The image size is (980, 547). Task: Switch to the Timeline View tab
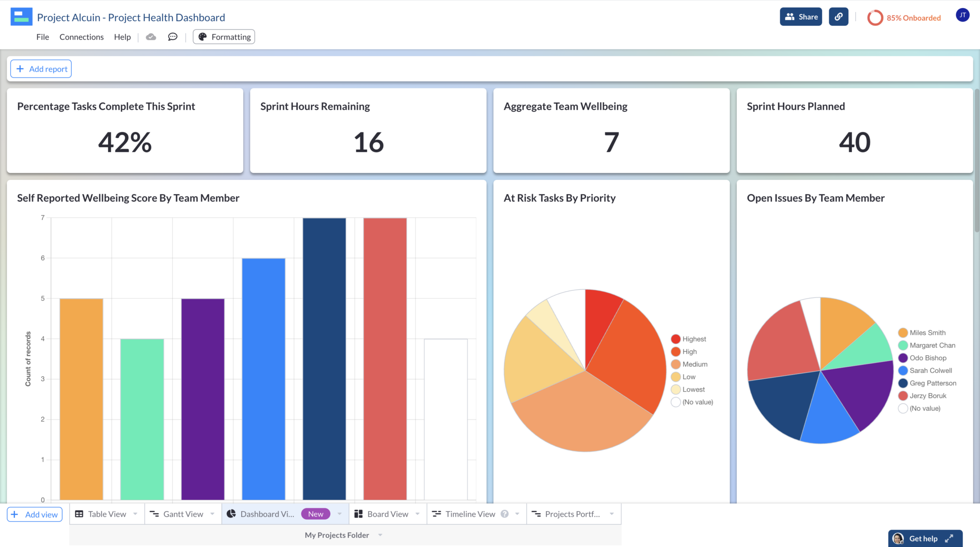pos(470,514)
